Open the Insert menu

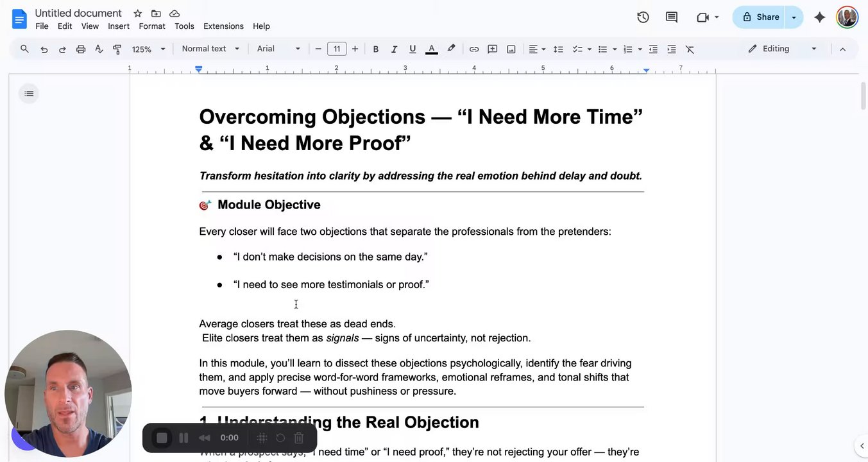119,26
